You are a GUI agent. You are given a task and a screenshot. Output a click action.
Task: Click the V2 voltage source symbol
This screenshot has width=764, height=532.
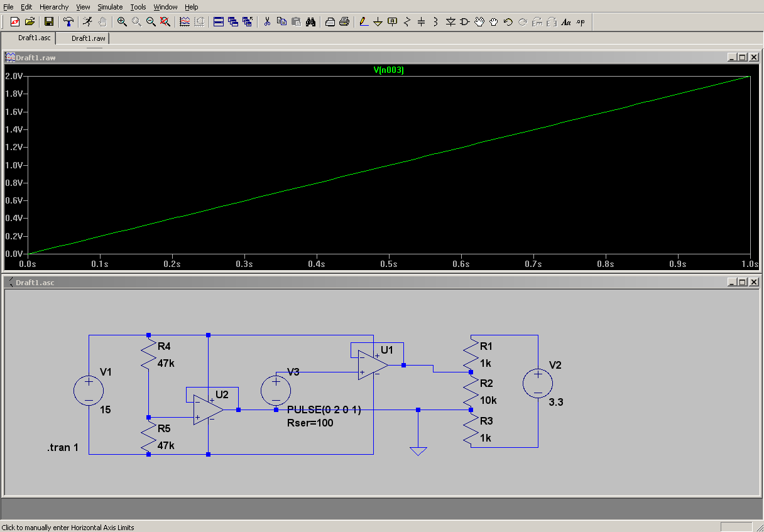pos(538,383)
